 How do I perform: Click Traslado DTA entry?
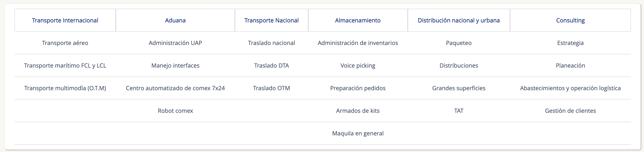(x=271, y=65)
